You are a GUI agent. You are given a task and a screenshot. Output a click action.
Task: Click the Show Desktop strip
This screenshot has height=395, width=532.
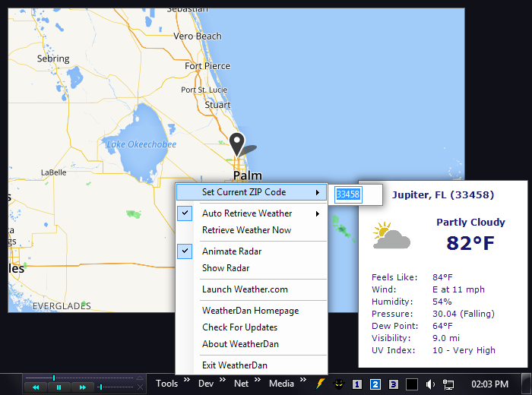pos(526,384)
